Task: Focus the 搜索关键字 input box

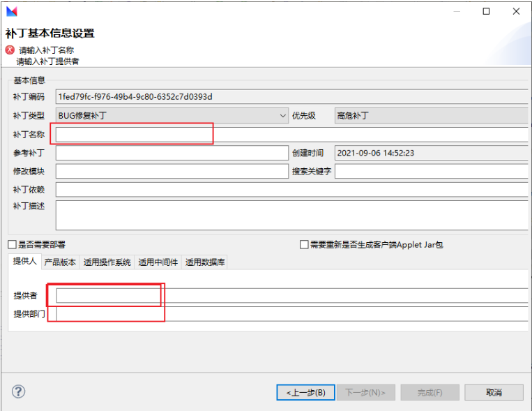Action: [x=431, y=171]
